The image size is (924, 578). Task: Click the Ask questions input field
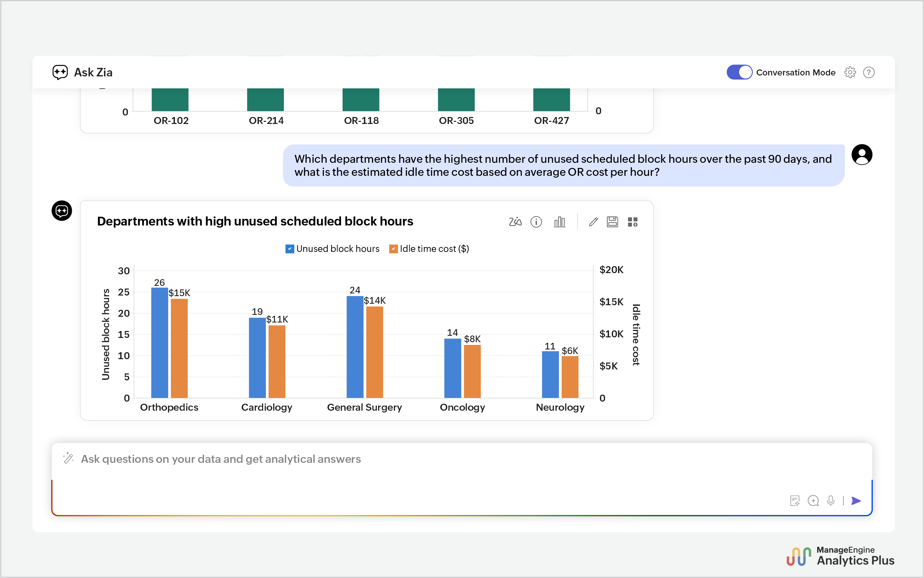462,479
